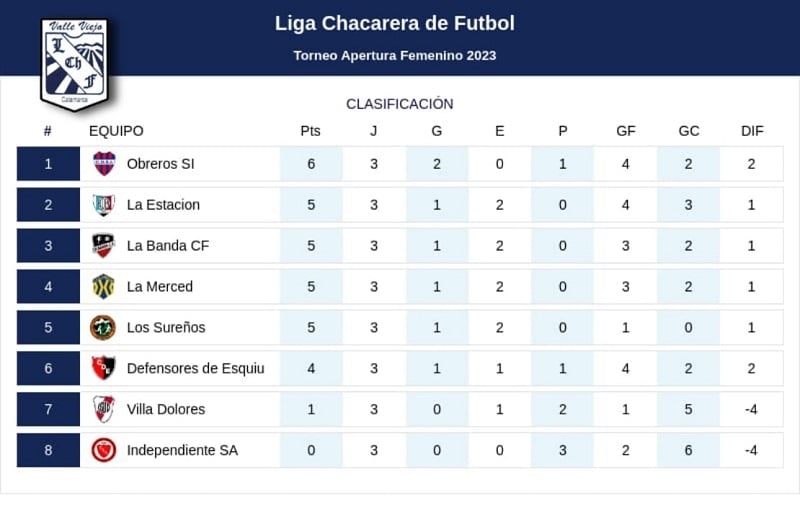Click the CLASIFICACIÓN heading
The image size is (800, 518).
pos(400,104)
